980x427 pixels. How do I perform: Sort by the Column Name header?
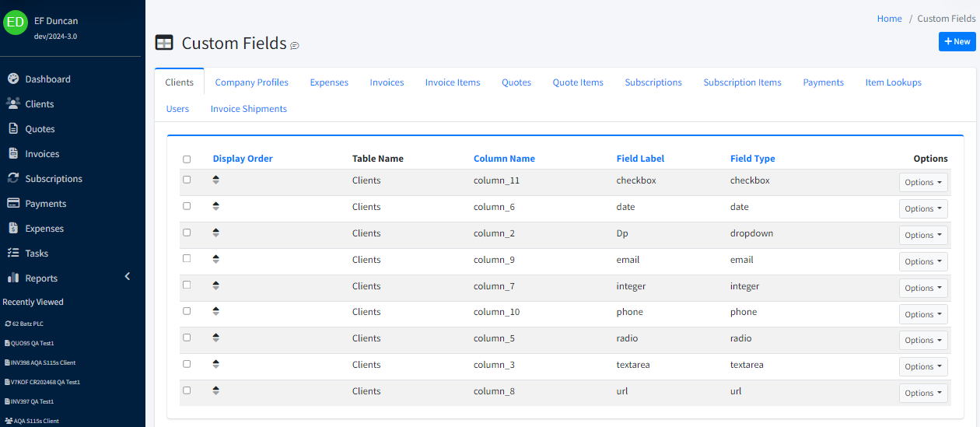pyautogui.click(x=504, y=159)
